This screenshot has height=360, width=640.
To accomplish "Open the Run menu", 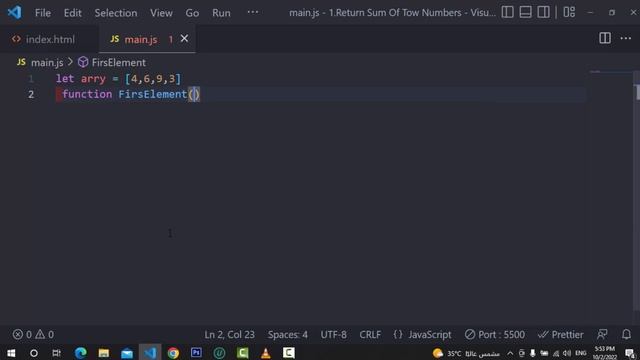I will click(x=221, y=13).
